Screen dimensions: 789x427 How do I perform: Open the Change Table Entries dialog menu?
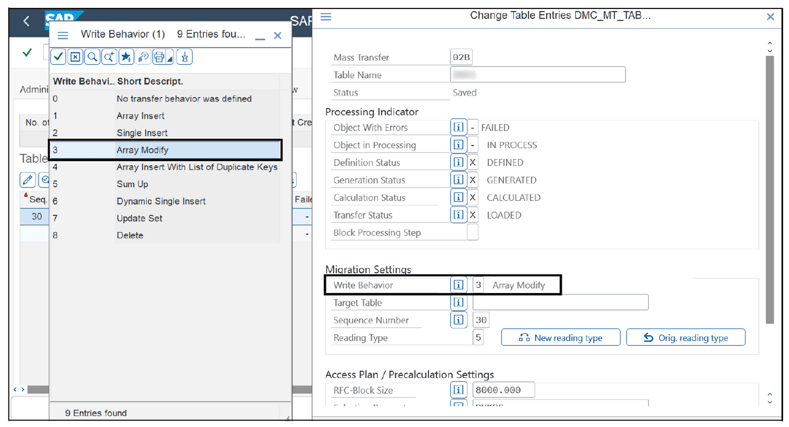[326, 17]
